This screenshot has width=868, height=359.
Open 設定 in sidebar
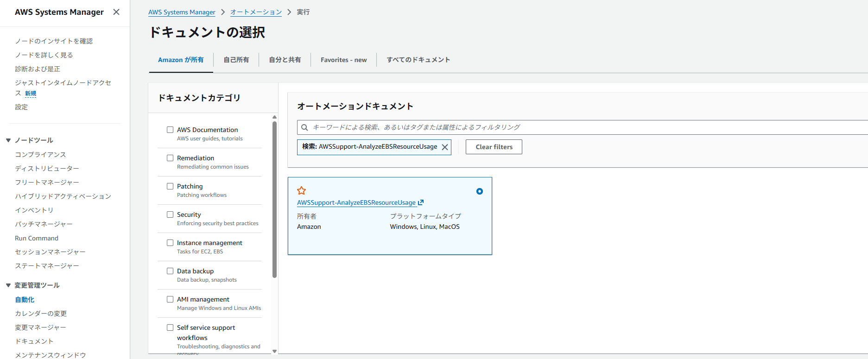21,107
